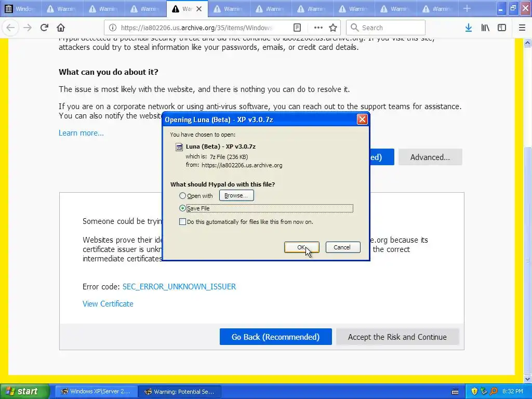532x399 pixels.
Task: Switch to the Windows archive tab
Action: pyautogui.click(x=21, y=9)
